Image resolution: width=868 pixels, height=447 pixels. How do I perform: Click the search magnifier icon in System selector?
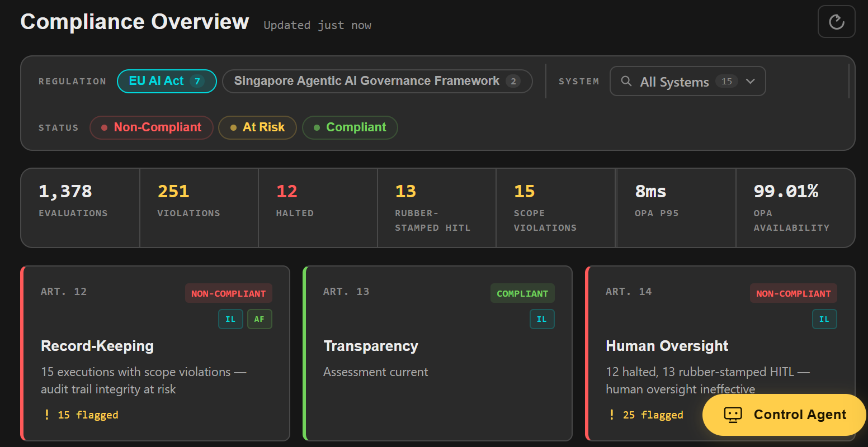[x=626, y=81]
